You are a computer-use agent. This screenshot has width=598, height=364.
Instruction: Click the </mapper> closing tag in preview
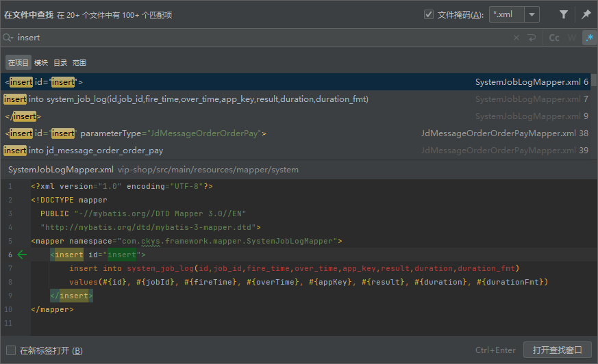point(52,309)
